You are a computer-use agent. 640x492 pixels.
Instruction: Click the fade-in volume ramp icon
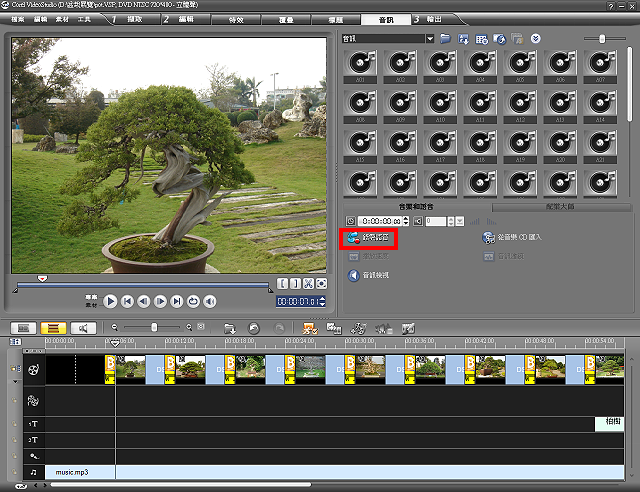point(474,221)
